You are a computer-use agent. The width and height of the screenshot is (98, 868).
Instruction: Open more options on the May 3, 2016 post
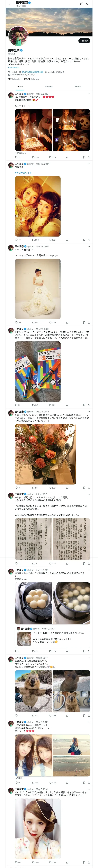click(x=89, y=94)
